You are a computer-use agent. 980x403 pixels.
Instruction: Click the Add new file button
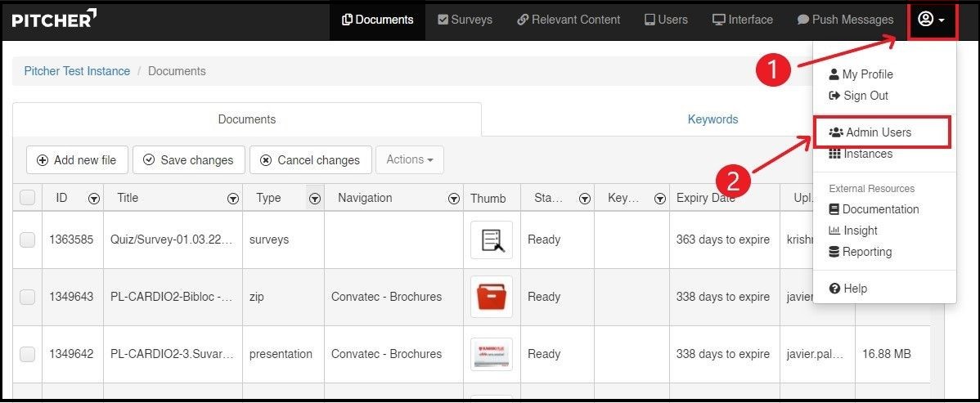click(77, 160)
